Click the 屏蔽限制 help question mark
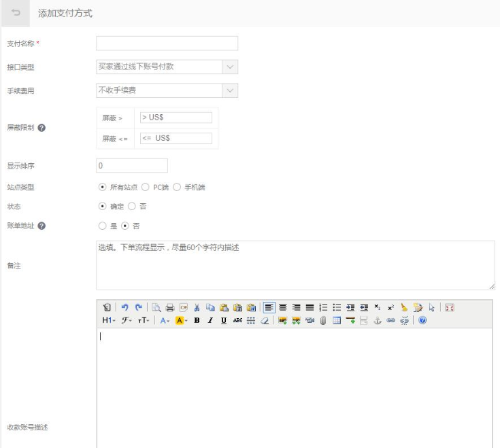 click(x=42, y=128)
